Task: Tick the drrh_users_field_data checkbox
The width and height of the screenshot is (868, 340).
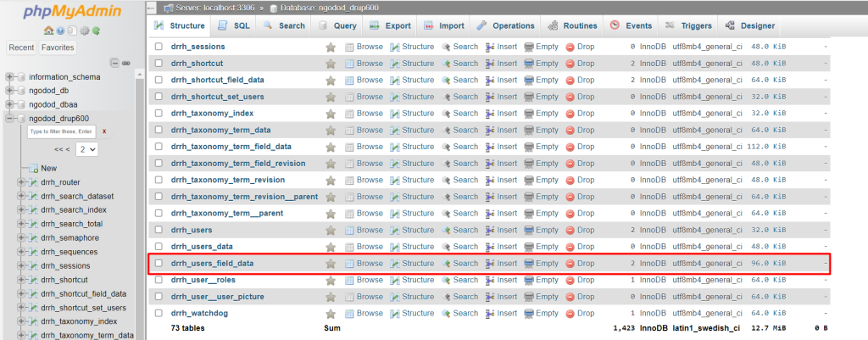Action: [x=159, y=263]
